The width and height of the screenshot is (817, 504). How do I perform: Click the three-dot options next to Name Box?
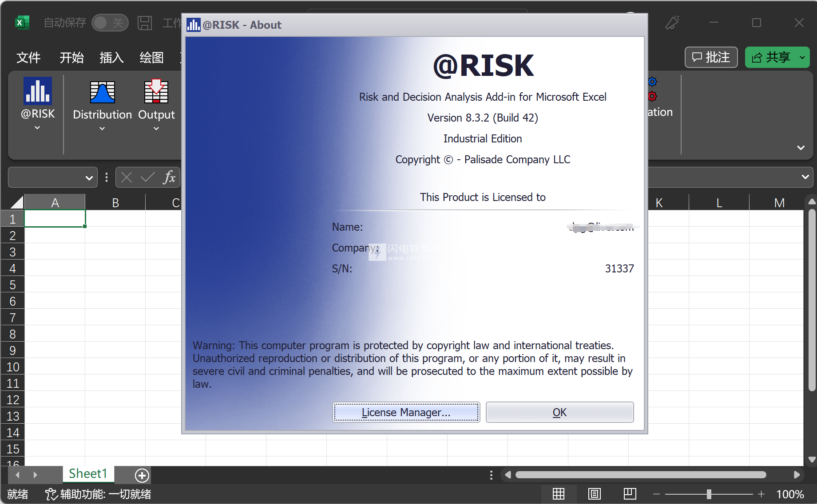pos(107,177)
